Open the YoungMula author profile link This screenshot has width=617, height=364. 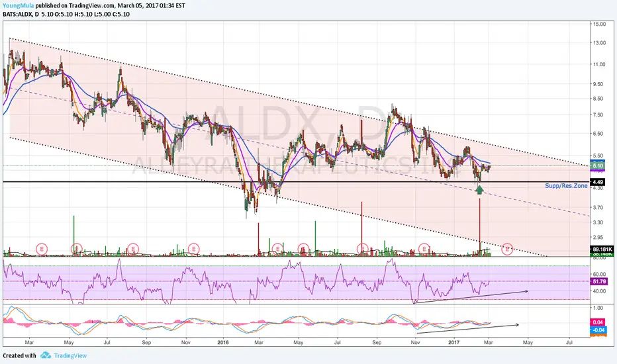[x=18, y=5]
